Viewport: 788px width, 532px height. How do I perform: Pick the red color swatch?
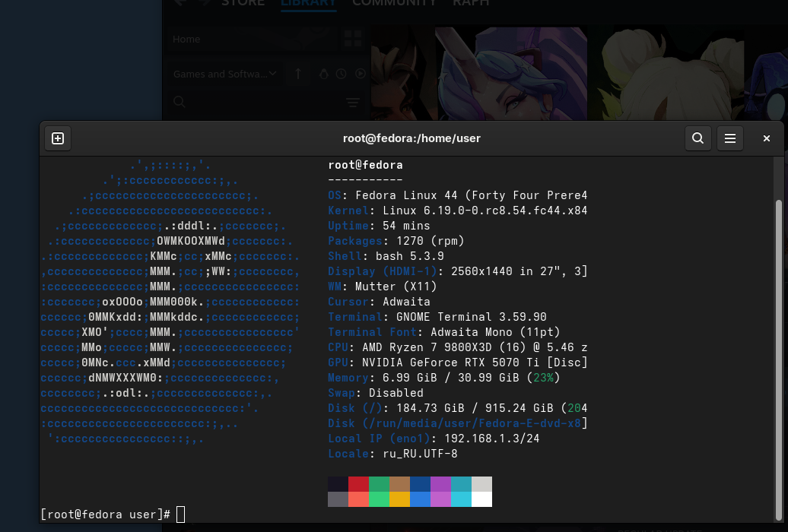(x=358, y=484)
